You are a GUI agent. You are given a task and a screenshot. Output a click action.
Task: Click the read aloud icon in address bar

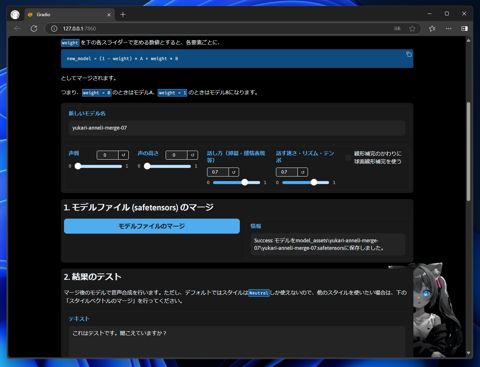pyautogui.click(x=397, y=29)
